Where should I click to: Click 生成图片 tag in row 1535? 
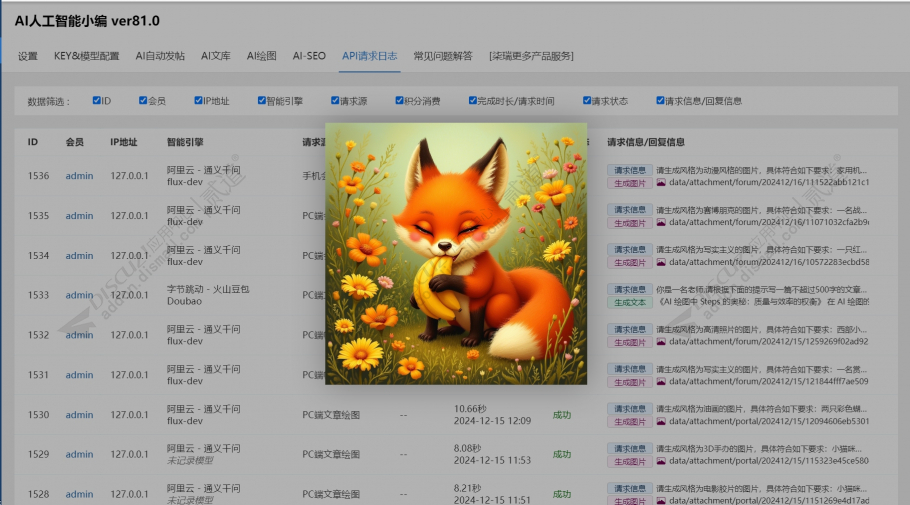point(630,223)
